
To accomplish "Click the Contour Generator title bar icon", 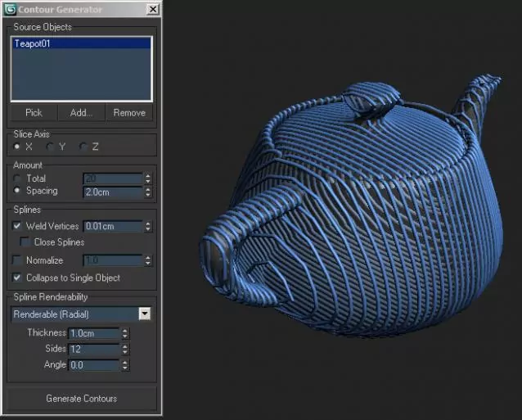I will [x=10, y=9].
